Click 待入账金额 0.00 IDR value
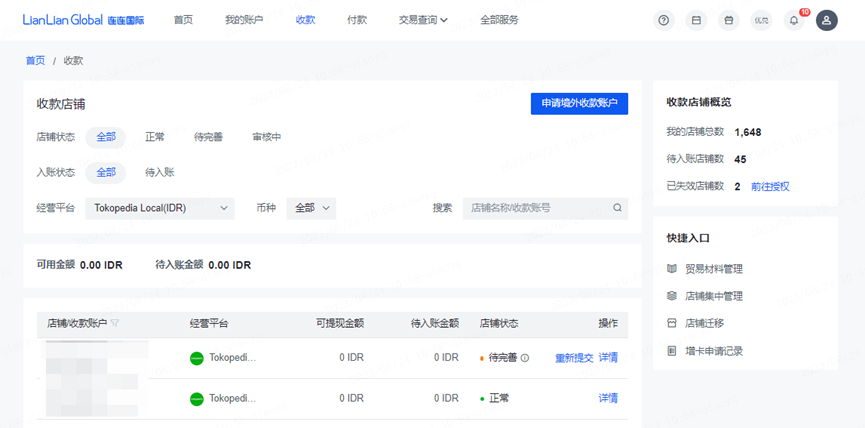The image size is (865, 428). click(x=229, y=265)
